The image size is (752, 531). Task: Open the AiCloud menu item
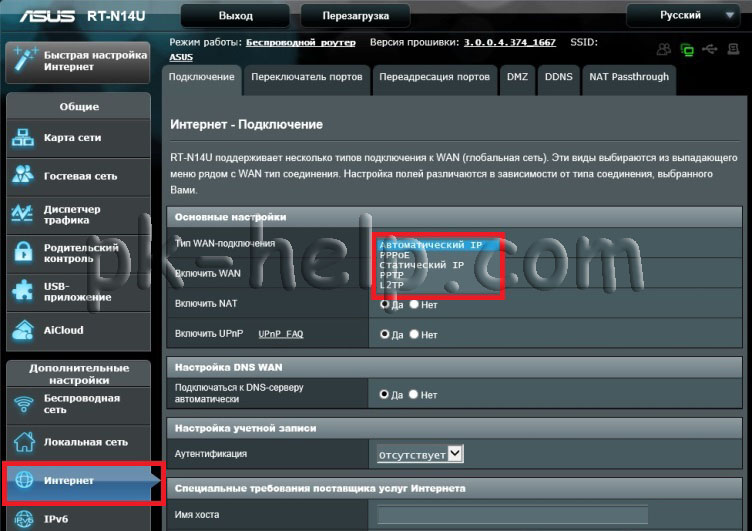(x=78, y=330)
